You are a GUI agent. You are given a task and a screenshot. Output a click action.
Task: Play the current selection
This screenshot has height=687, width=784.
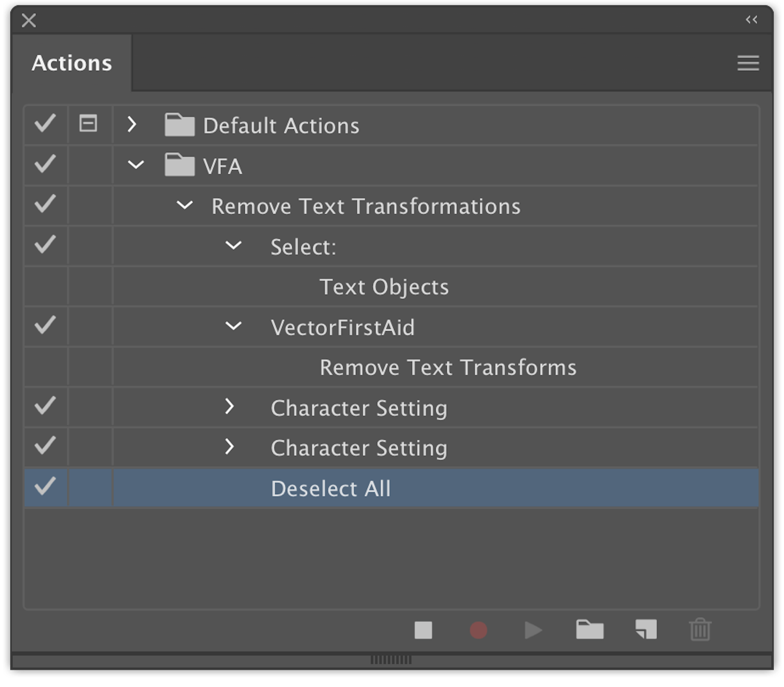[534, 631]
